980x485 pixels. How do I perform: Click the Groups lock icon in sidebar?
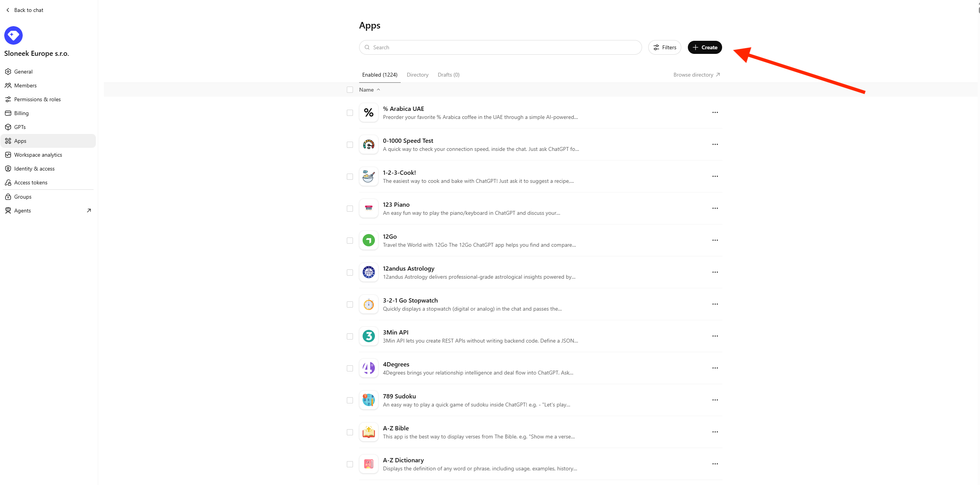(x=8, y=197)
